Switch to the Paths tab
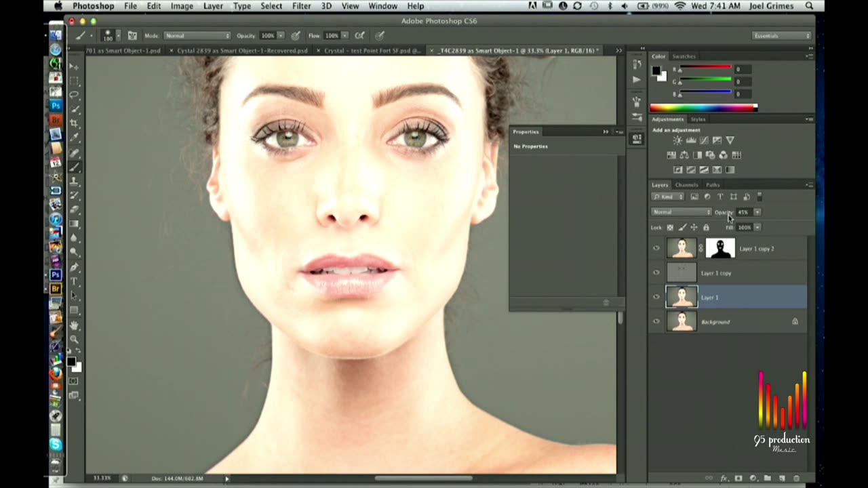 713,185
